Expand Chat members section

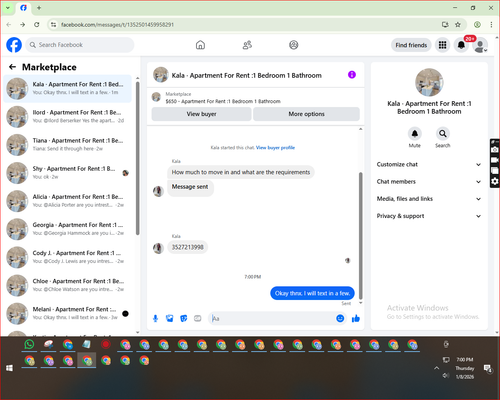pos(429,182)
